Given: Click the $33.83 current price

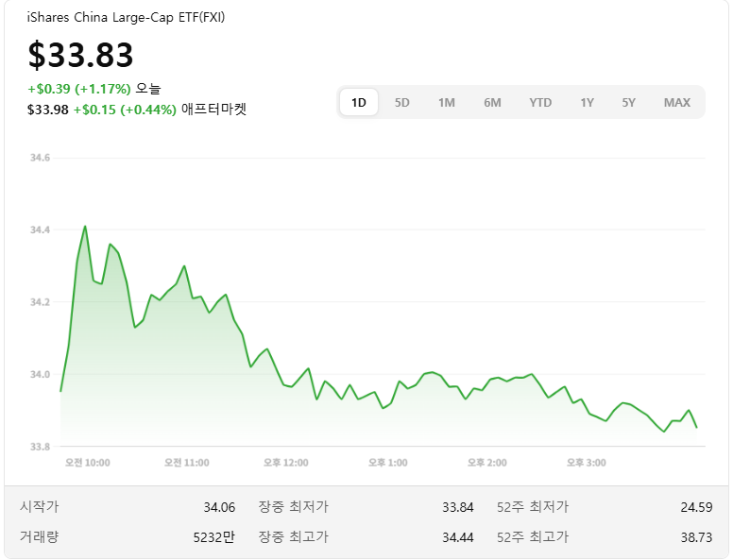Looking at the screenshot, I should pyautogui.click(x=81, y=55).
